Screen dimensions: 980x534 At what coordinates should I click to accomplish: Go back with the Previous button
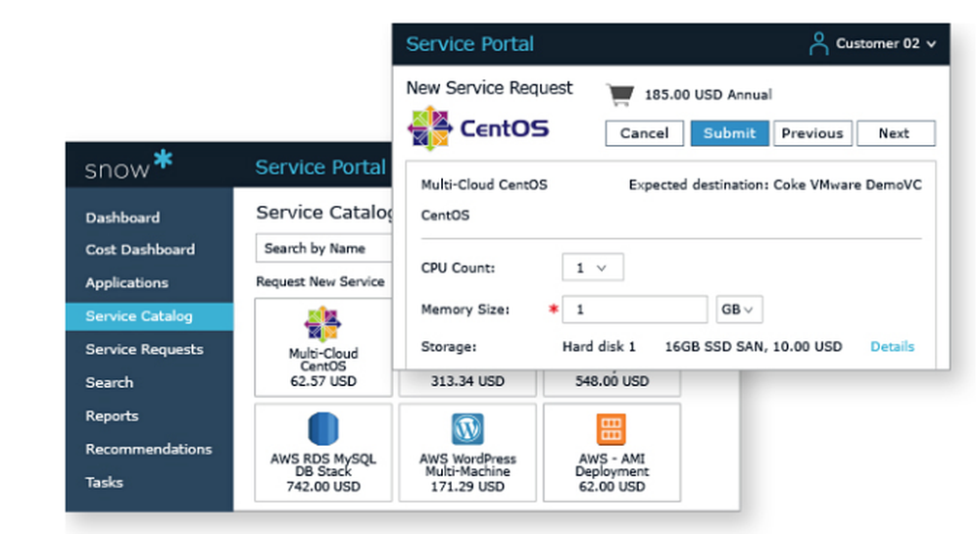[x=812, y=133]
